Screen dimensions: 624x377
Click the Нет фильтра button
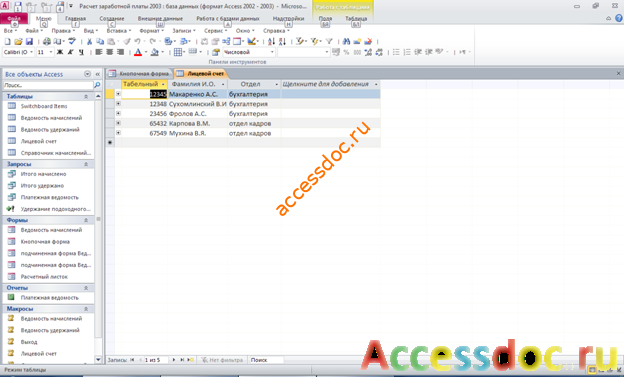[222, 360]
